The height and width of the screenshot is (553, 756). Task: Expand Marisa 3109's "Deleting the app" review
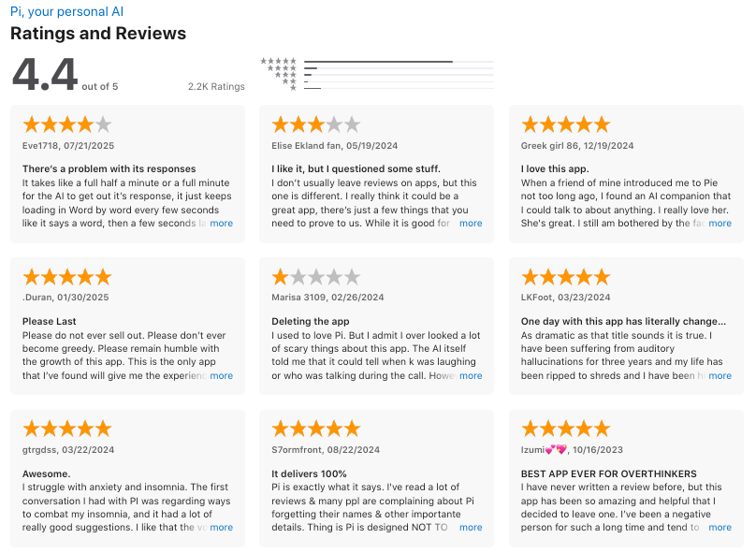pos(471,375)
